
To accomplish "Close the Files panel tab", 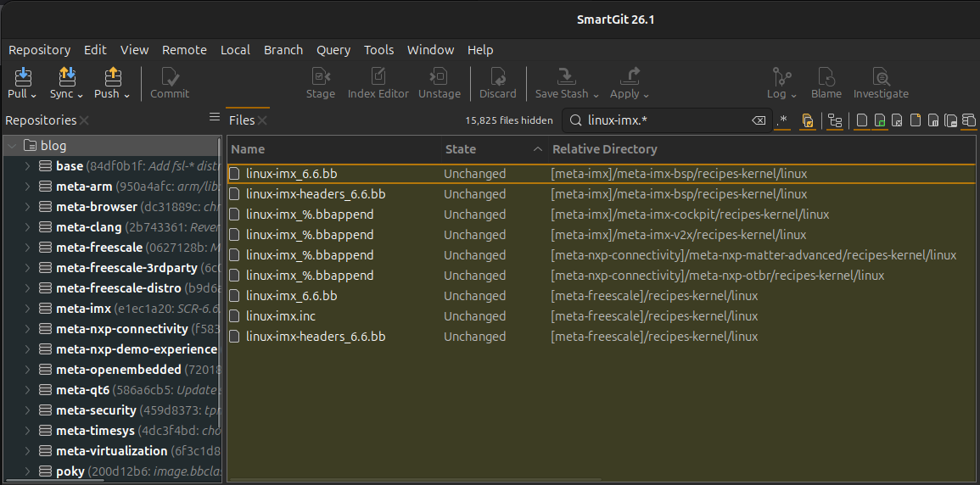I will point(262,120).
